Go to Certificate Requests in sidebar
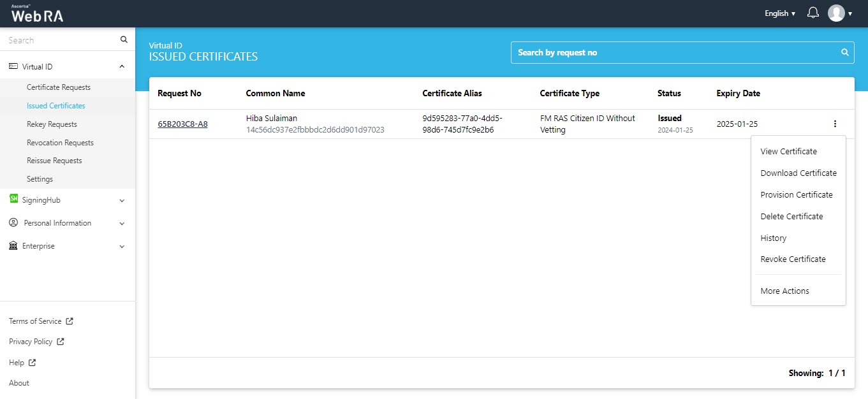This screenshot has width=868, height=399. (x=59, y=87)
